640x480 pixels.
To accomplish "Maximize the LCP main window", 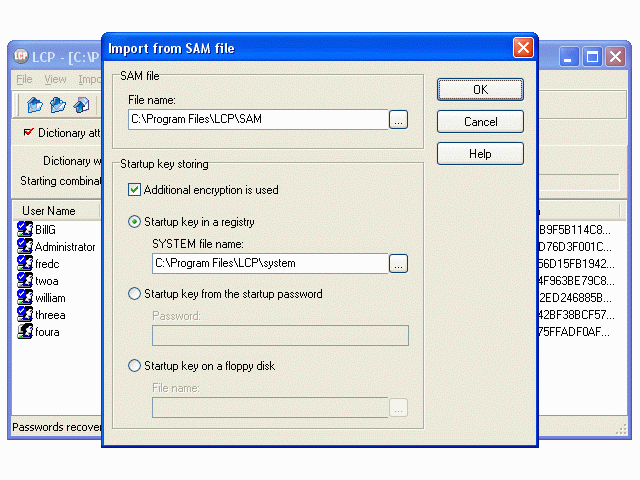I will pyautogui.click(x=592, y=56).
